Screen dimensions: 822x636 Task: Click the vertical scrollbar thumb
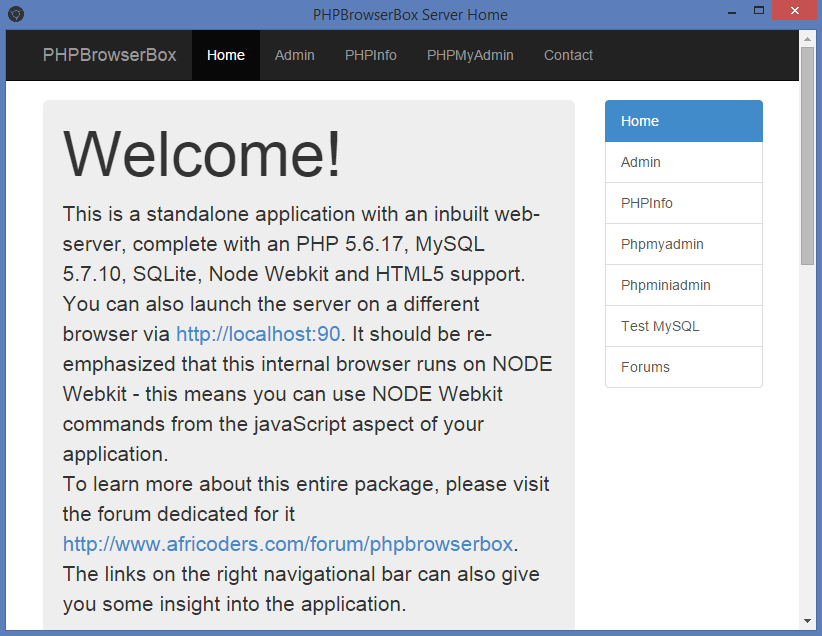pyautogui.click(x=807, y=155)
